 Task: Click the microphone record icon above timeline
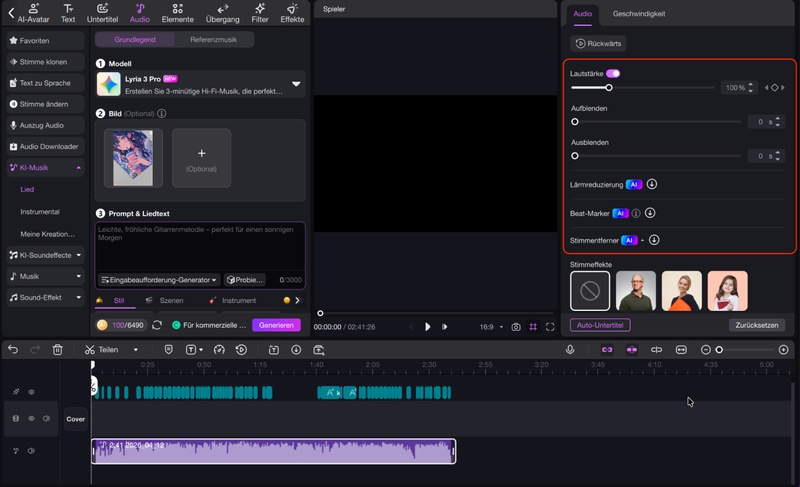tap(570, 350)
